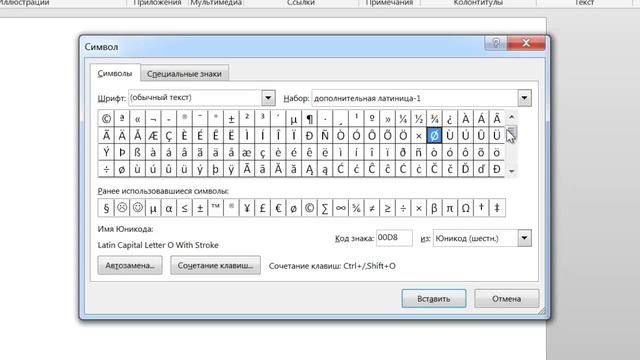Click Вставить to insert the symbol
The image size is (640, 360).
(x=433, y=299)
